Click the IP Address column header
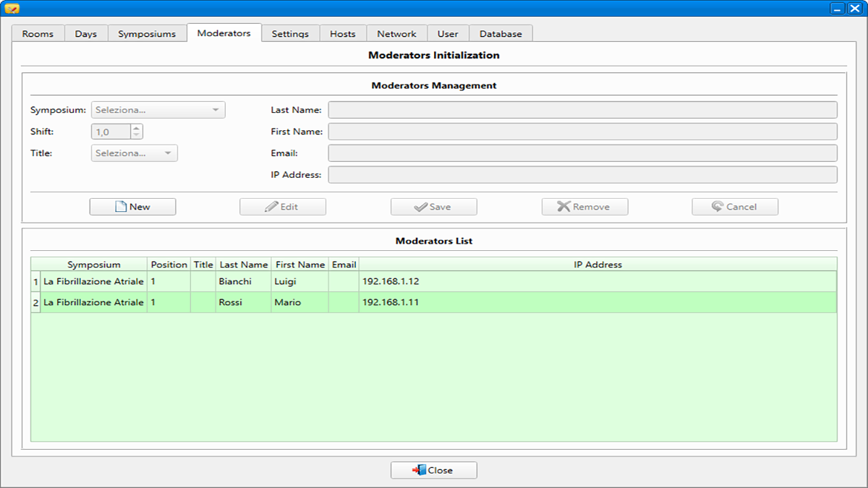The width and height of the screenshot is (868, 488). coord(597,265)
